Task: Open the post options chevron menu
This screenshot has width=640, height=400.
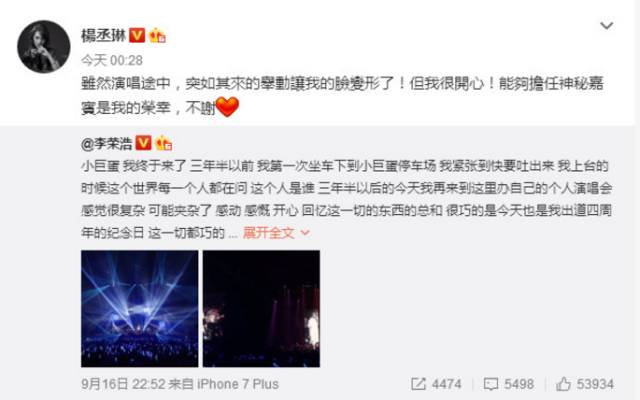Action: (x=607, y=26)
